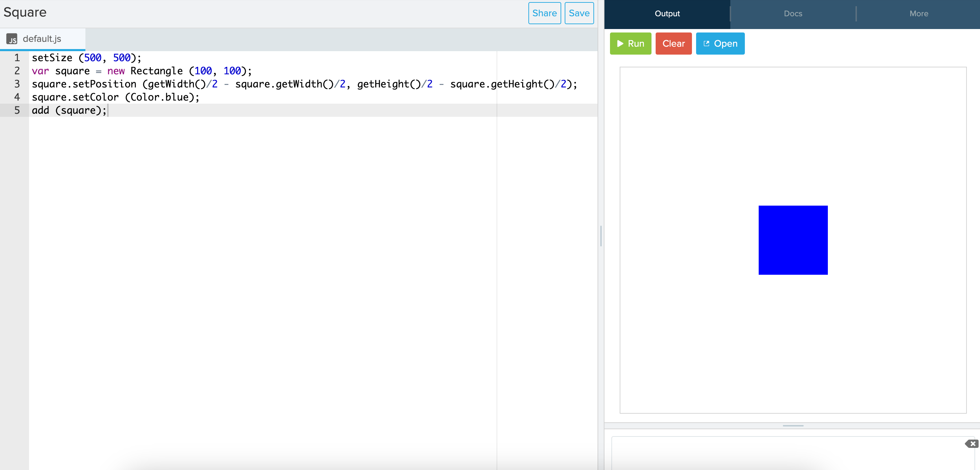The width and height of the screenshot is (980, 470).
Task: Click the vertical pane divider handle
Action: pos(601,236)
